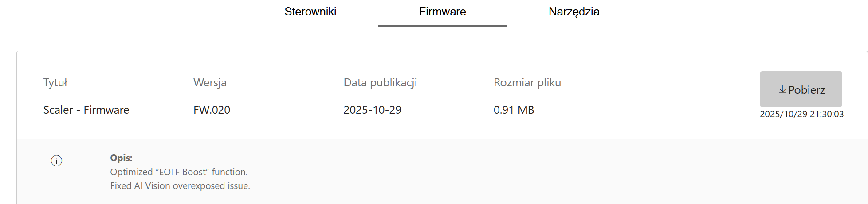Click the Data publikacji column header
Viewport: 868px width, 204px height.
(x=380, y=83)
